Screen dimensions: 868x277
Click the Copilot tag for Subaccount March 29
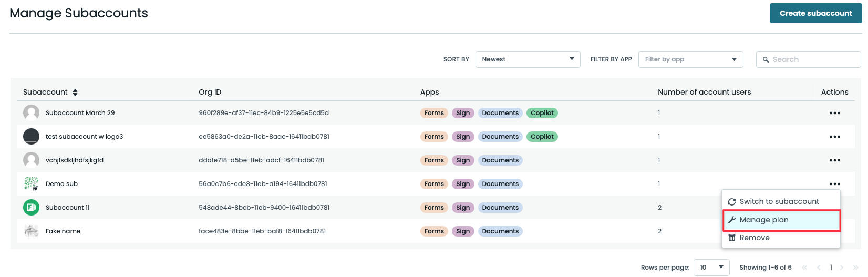pos(542,113)
